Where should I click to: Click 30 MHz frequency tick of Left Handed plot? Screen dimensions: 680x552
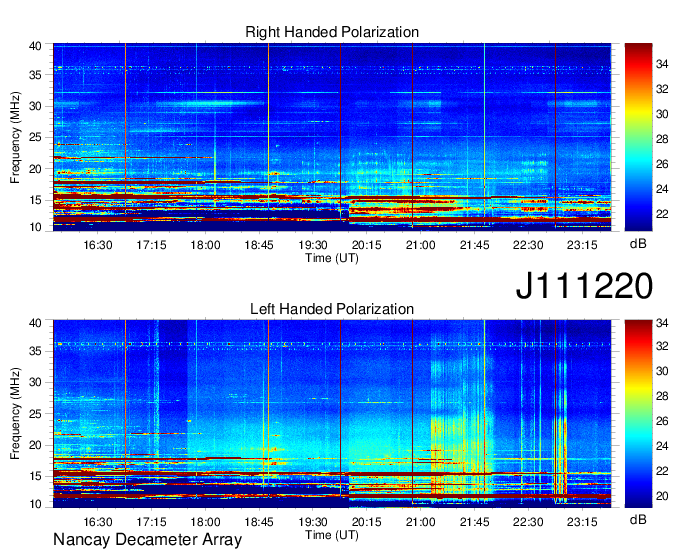click(35, 382)
